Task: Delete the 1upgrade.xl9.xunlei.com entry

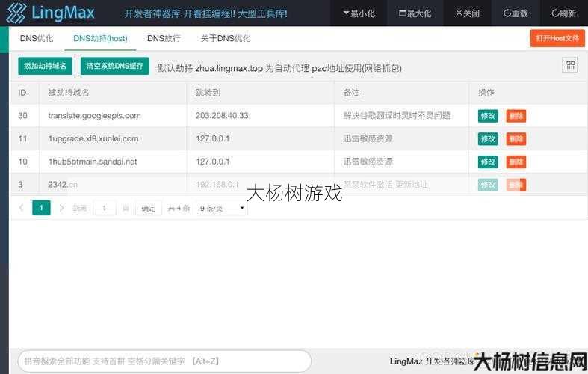Action: [x=516, y=139]
